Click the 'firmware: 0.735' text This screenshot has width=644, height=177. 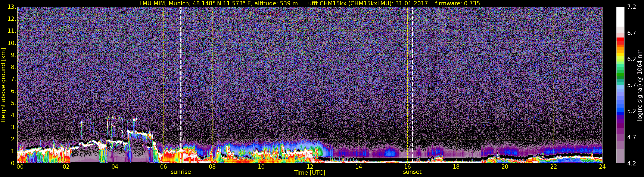click(x=457, y=3)
